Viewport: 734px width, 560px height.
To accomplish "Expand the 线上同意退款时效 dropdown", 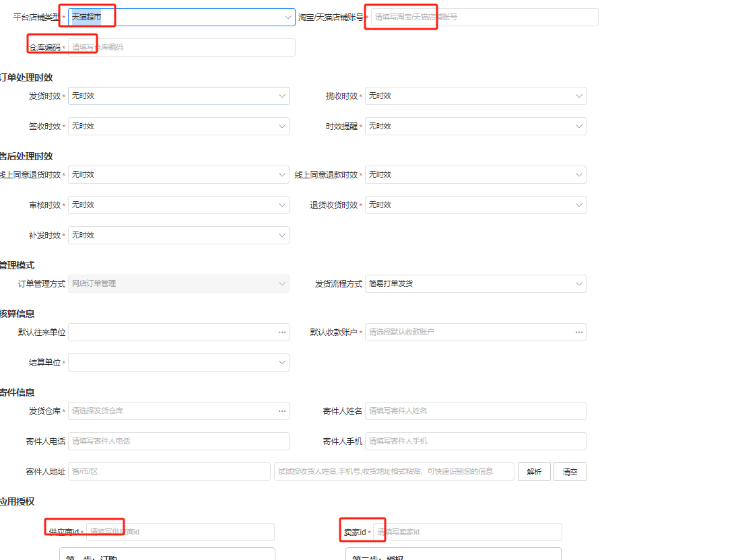I will (x=475, y=174).
